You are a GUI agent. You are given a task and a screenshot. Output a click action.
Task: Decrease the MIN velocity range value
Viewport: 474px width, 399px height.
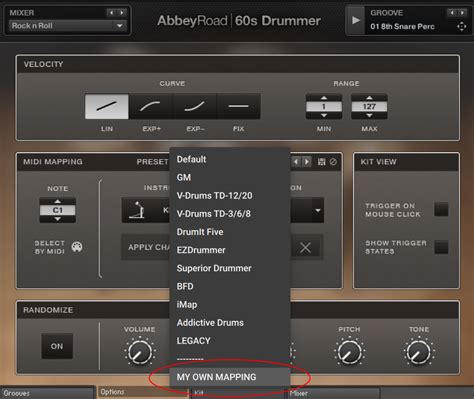pos(324,115)
